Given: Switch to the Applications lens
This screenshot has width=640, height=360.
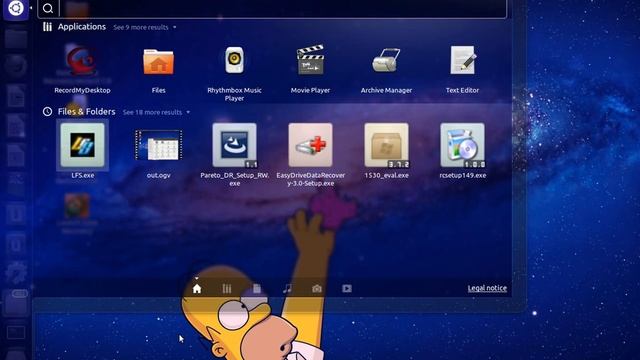Looking at the screenshot, I should pos(227,289).
